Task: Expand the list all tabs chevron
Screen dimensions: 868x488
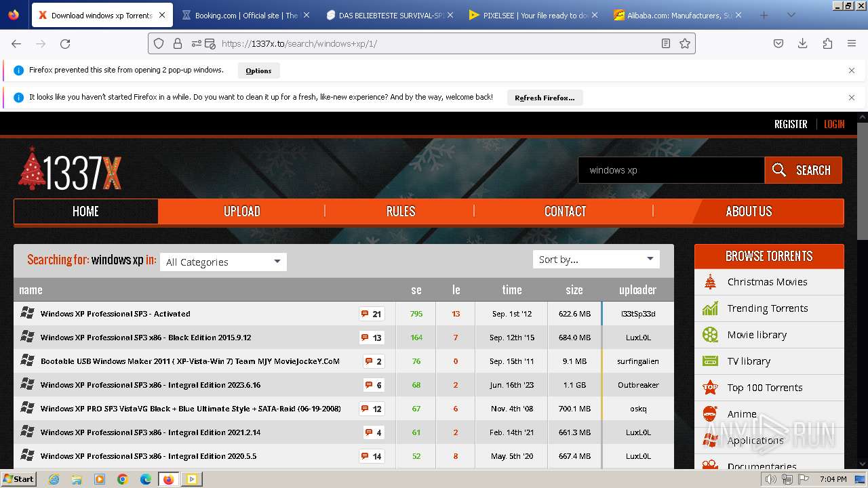Action: pos(791,15)
